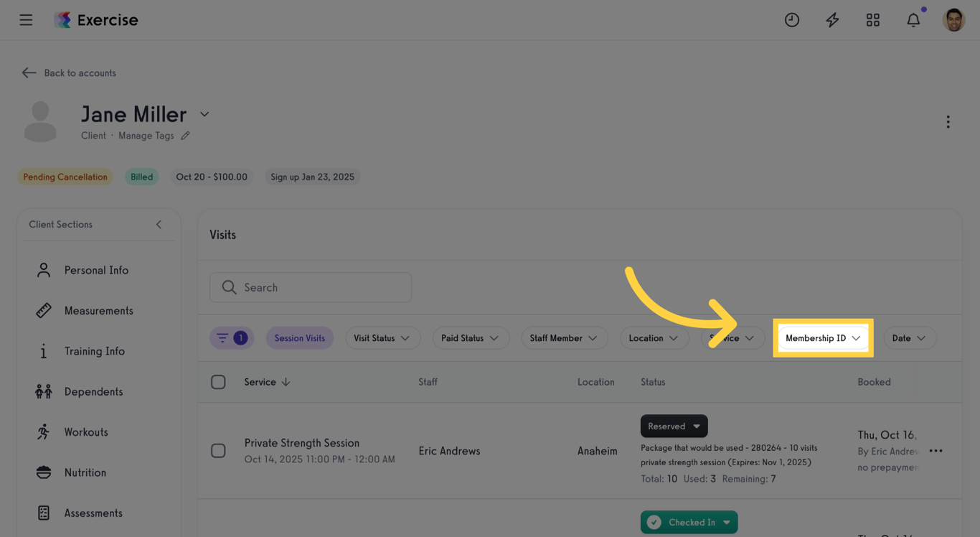Open the Reserved status dropdown
The width and height of the screenshot is (980, 537).
674,426
